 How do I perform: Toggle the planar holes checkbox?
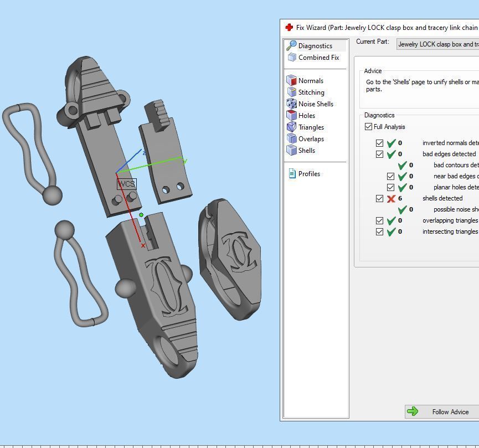pos(390,187)
